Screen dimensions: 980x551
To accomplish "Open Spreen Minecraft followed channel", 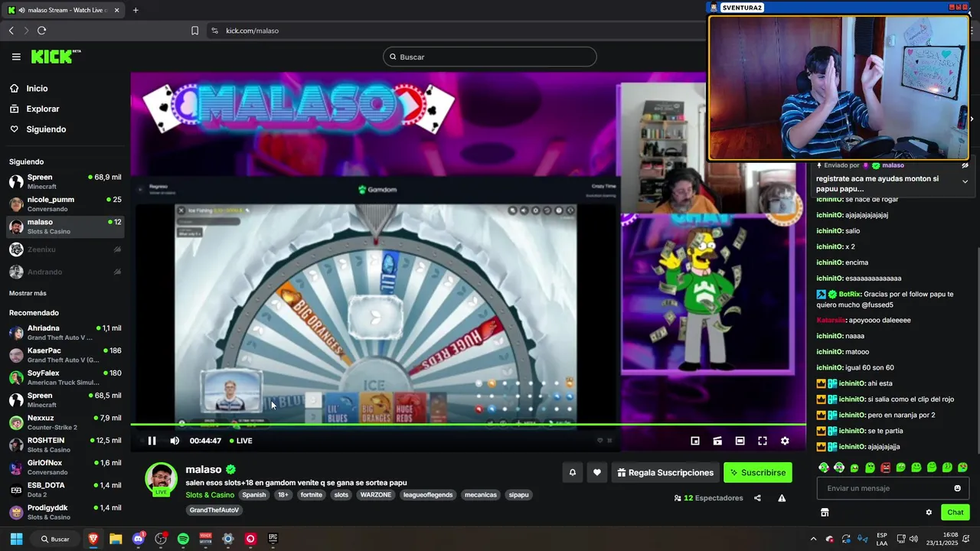I will pyautogui.click(x=64, y=181).
